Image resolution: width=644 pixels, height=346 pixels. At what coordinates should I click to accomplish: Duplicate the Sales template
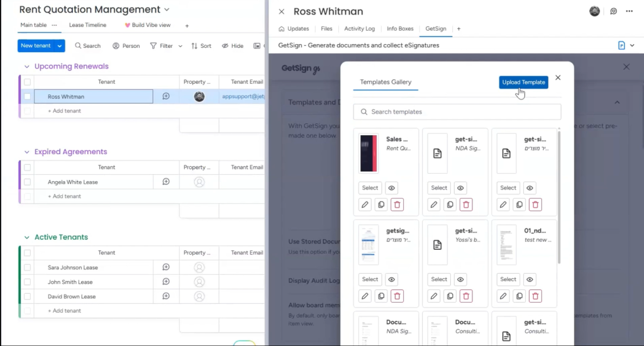(381, 204)
